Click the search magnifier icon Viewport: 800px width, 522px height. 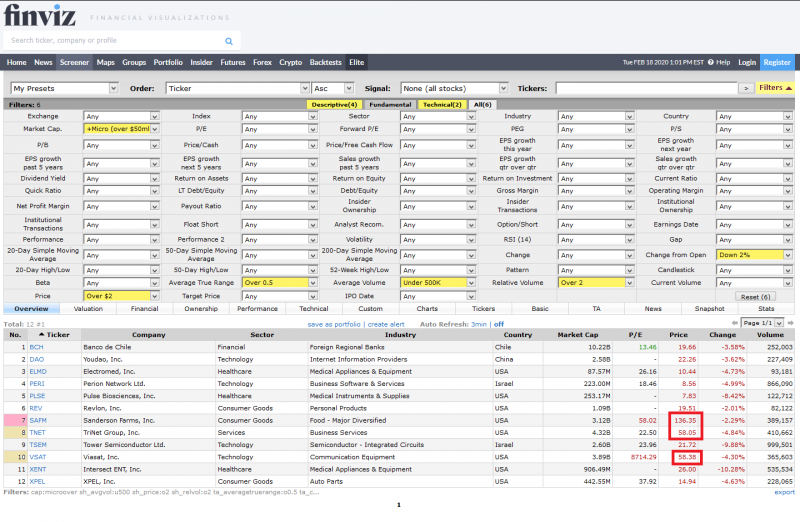tap(229, 41)
